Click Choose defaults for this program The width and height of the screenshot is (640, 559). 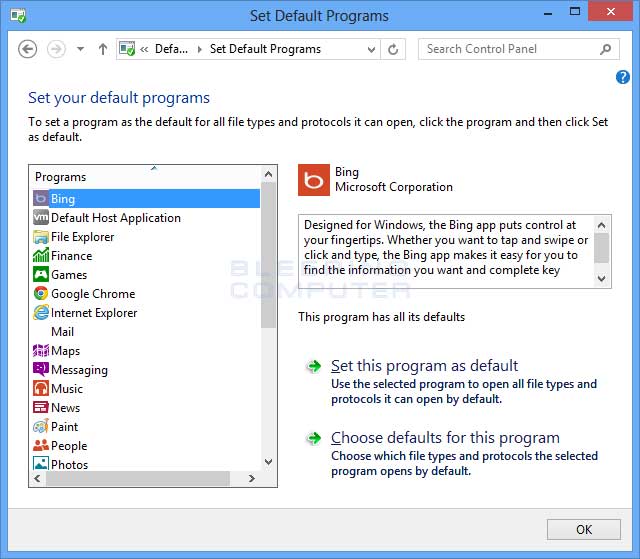445,438
